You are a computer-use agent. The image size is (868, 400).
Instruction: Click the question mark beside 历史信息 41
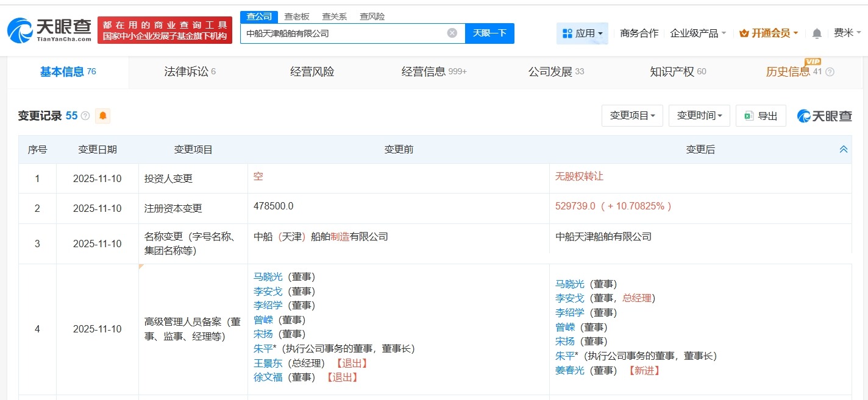coord(831,71)
